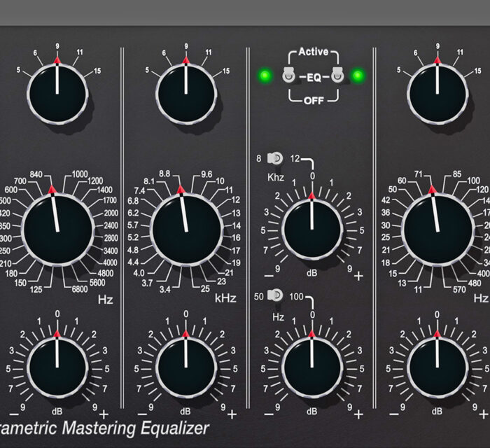Flip the left EQ Active/OFF toggle switch
This screenshot has height=448, width=490.
click(286, 76)
